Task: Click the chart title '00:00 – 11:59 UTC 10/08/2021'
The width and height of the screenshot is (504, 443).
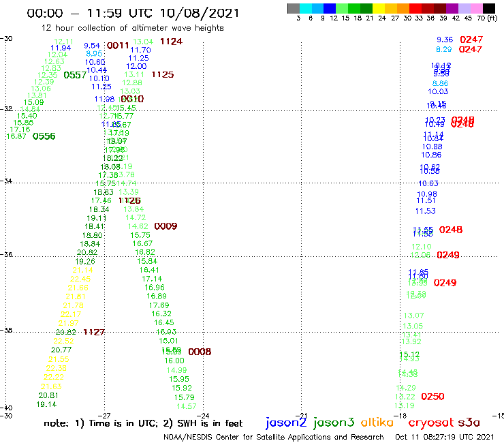Action: click(x=133, y=13)
